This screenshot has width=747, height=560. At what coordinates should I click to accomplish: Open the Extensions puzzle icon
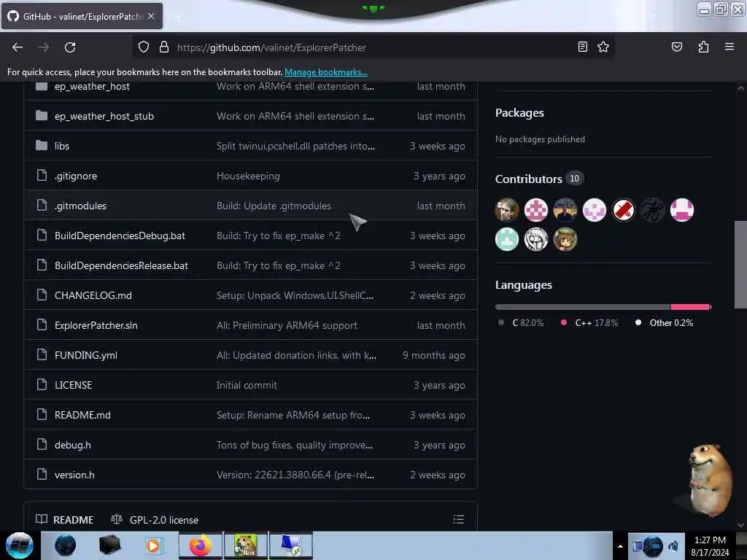703,47
